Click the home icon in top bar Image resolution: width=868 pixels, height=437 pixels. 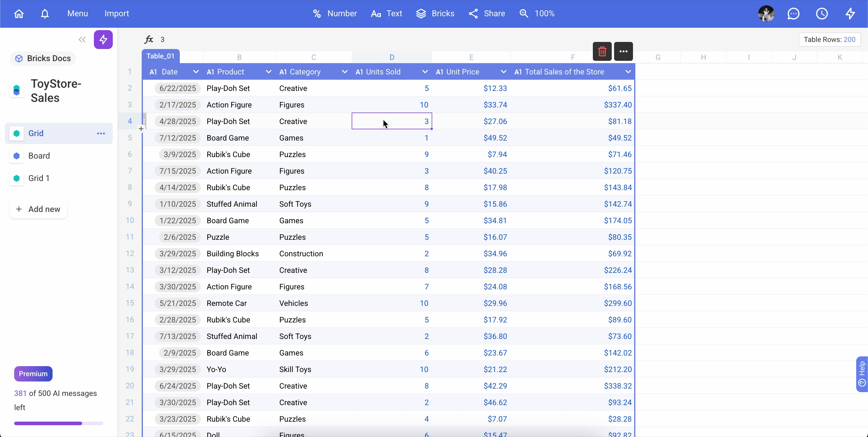tap(19, 14)
